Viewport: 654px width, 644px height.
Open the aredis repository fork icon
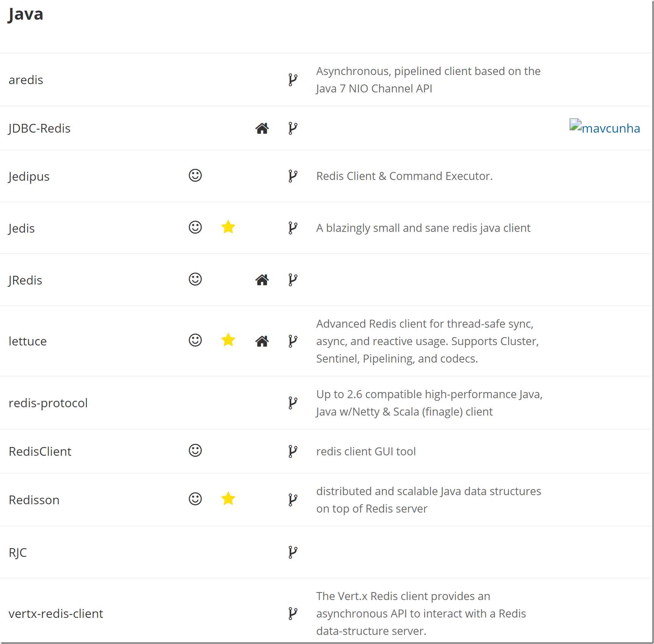click(293, 80)
